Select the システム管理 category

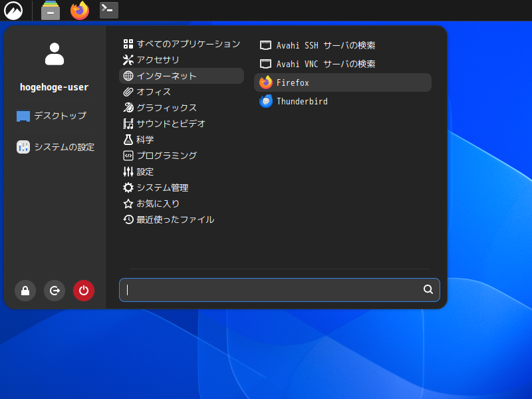(x=182, y=188)
